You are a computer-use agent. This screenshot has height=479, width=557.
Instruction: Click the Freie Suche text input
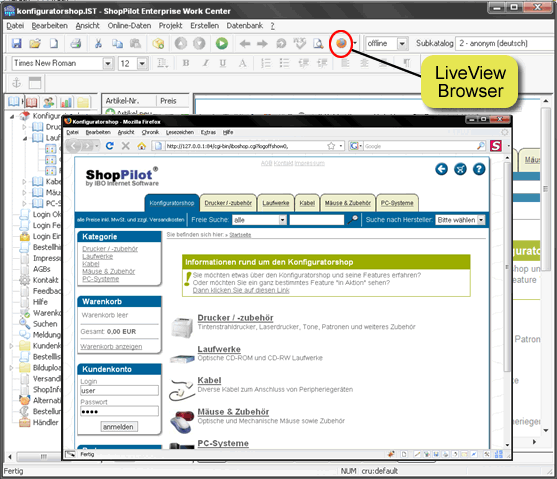[x=317, y=220]
